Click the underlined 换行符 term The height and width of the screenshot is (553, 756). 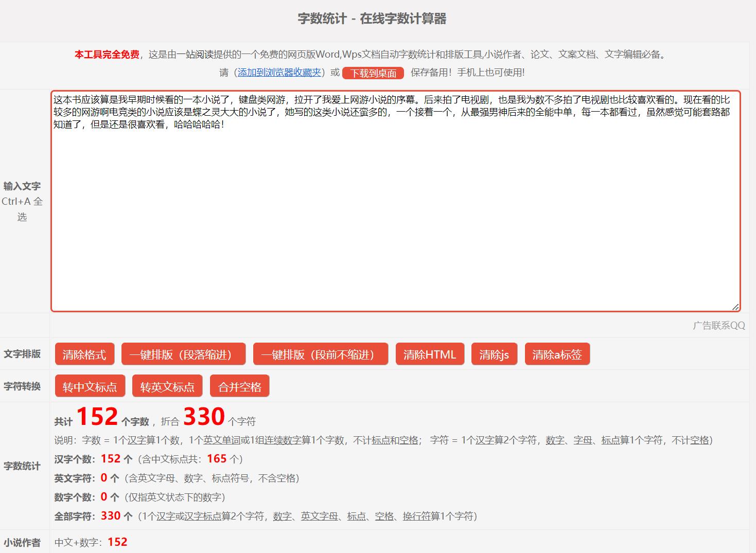pos(417,516)
